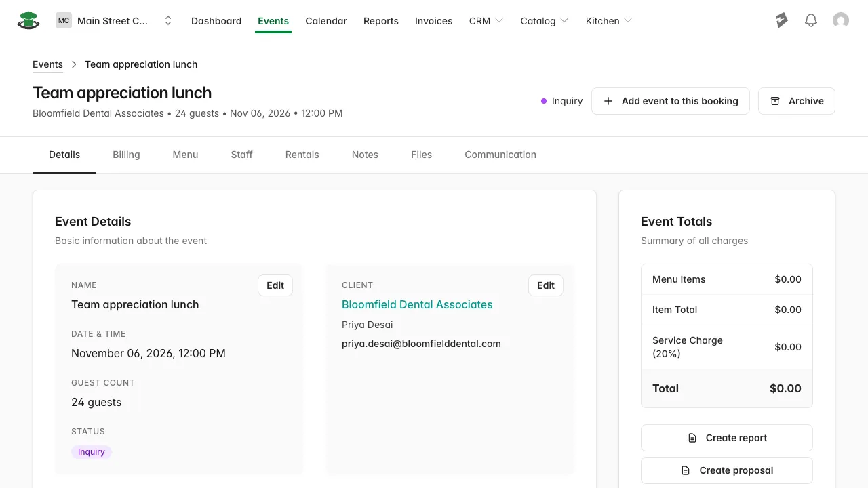Screen dimensions: 868x488
Task: Open the Reports page
Action: coord(381,21)
